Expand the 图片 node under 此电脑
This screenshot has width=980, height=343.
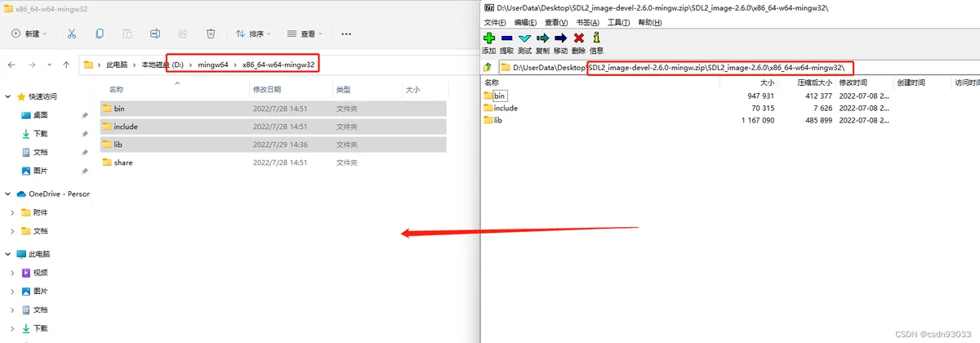coord(13,292)
